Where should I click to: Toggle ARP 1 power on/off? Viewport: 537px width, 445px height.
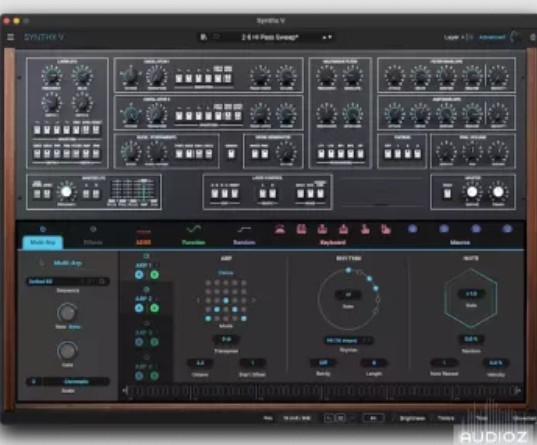[x=146, y=256]
